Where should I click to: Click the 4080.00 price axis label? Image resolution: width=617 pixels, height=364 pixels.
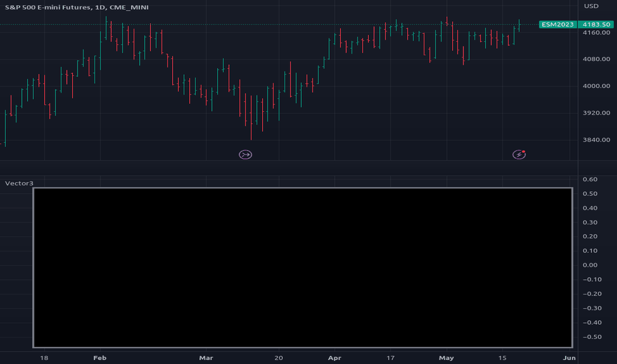[x=596, y=59]
